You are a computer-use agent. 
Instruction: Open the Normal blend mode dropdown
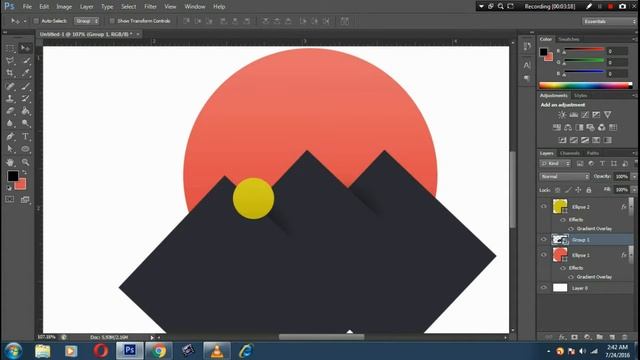564,177
